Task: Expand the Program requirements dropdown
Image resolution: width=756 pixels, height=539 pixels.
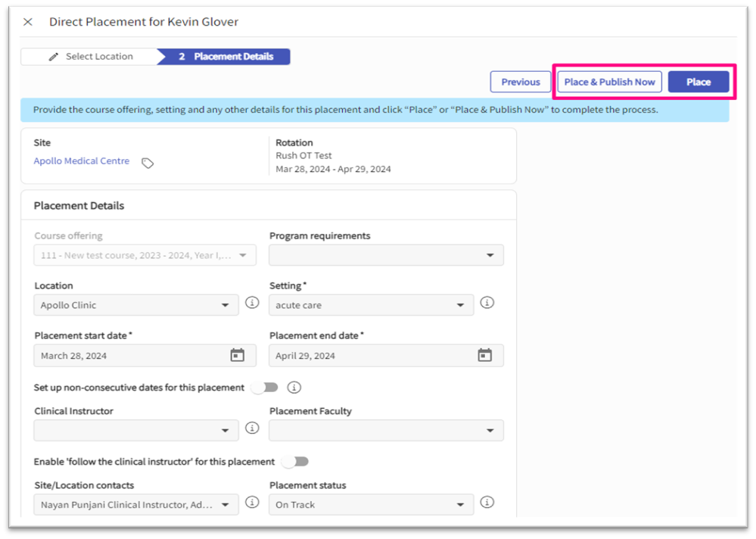Action: coord(386,255)
